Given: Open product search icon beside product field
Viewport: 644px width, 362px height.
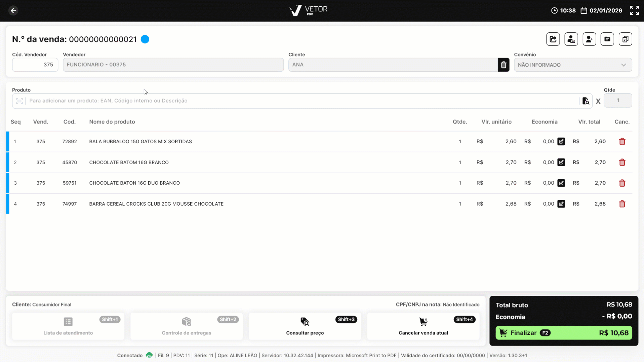Looking at the screenshot, I should [586, 101].
